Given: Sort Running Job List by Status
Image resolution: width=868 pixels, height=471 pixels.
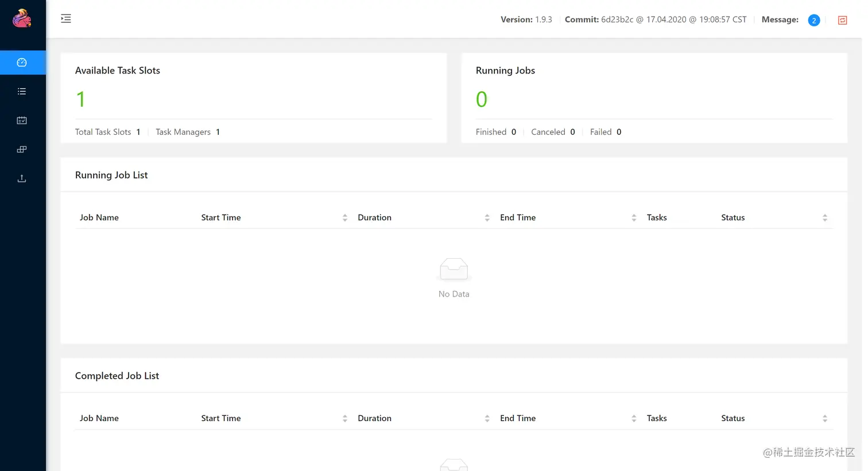Looking at the screenshot, I should click(x=824, y=218).
